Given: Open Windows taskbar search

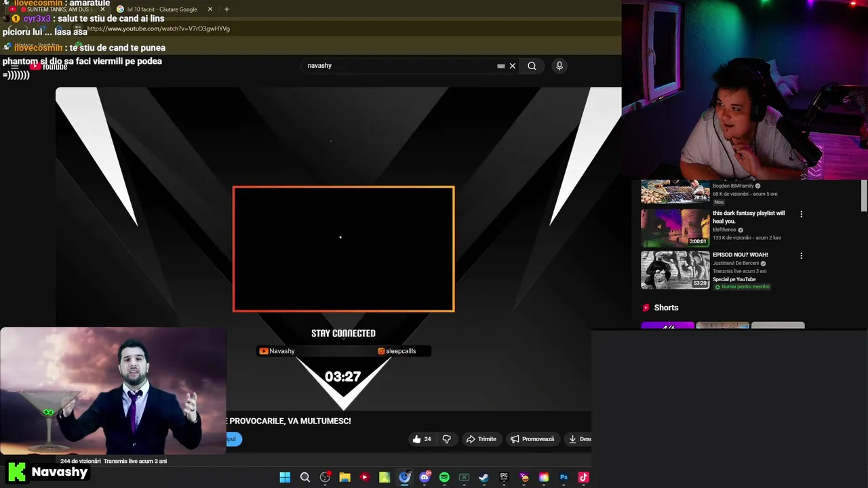Looking at the screenshot, I should click(305, 477).
